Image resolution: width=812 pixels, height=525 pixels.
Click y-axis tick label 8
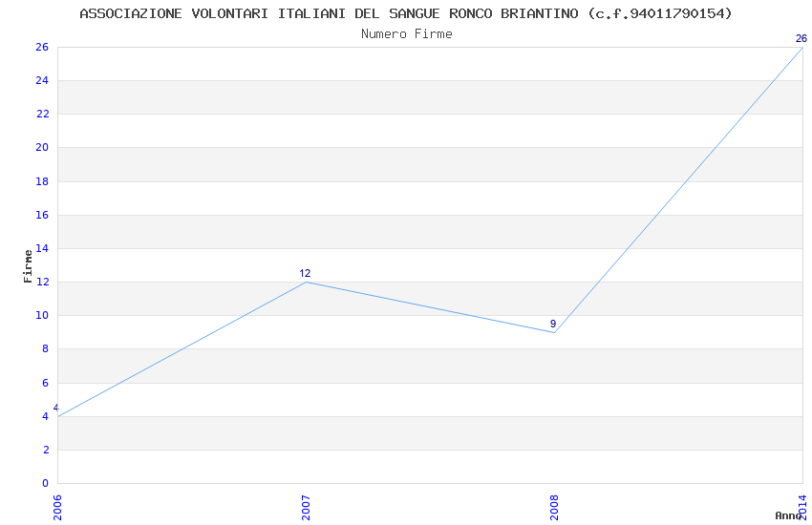[x=46, y=349]
